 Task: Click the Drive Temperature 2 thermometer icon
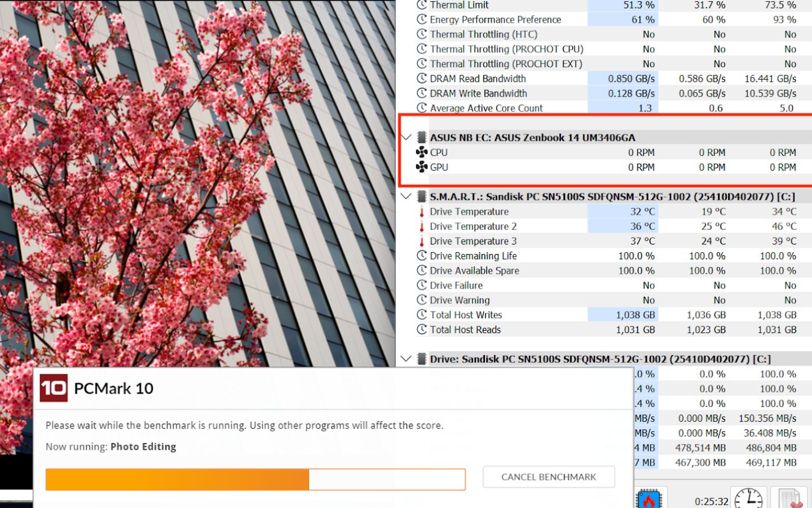(x=421, y=226)
